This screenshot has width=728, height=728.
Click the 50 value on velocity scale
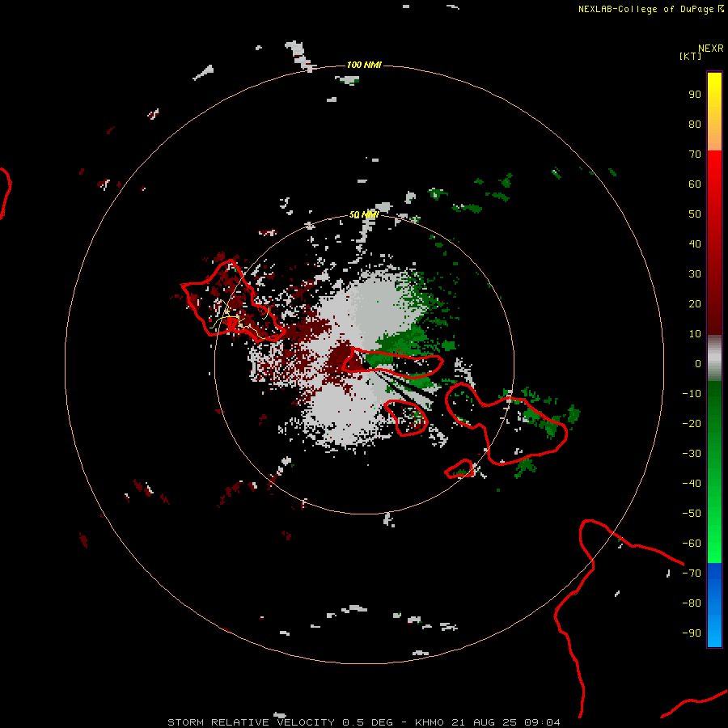click(695, 214)
